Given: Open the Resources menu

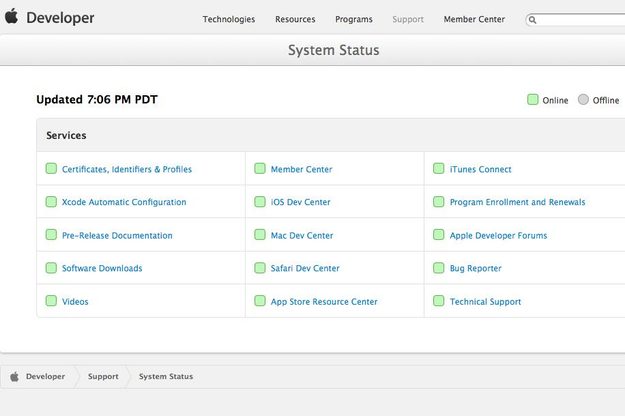Looking at the screenshot, I should tap(295, 19).
